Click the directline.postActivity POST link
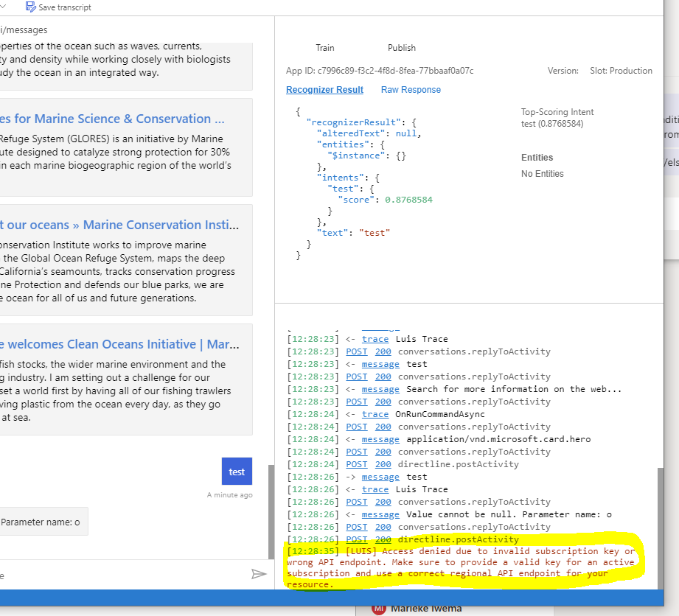 (356, 464)
